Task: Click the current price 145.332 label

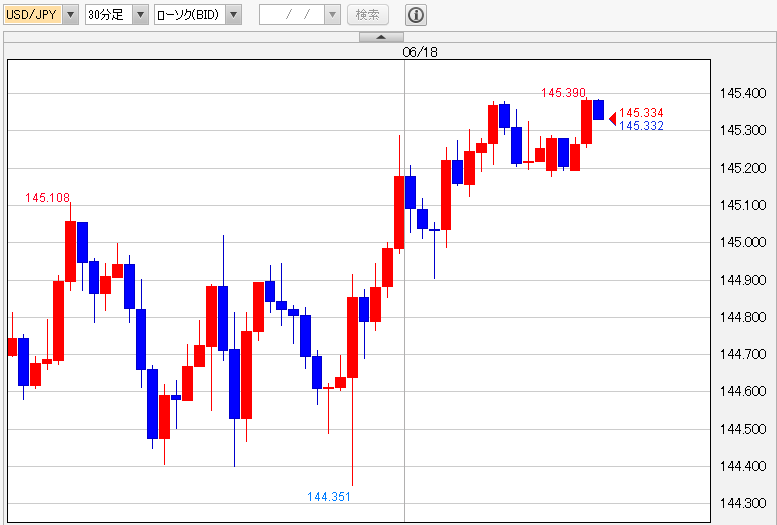Action: [641, 125]
